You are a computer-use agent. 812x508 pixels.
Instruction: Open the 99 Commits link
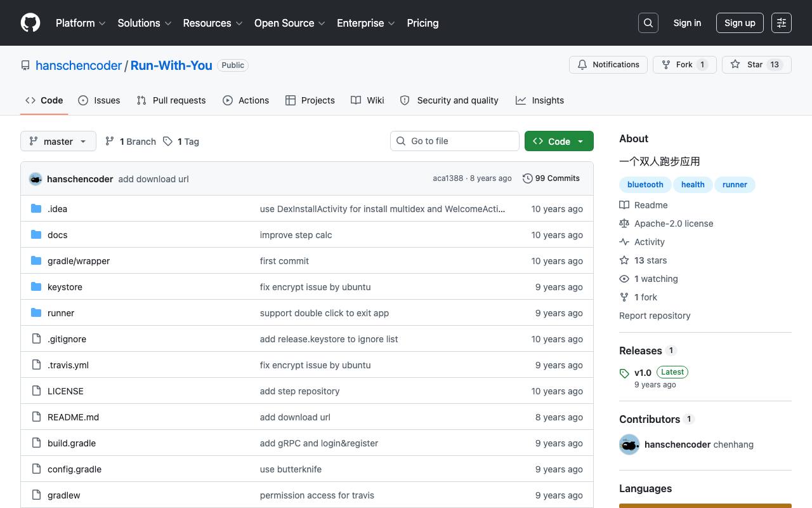click(551, 178)
